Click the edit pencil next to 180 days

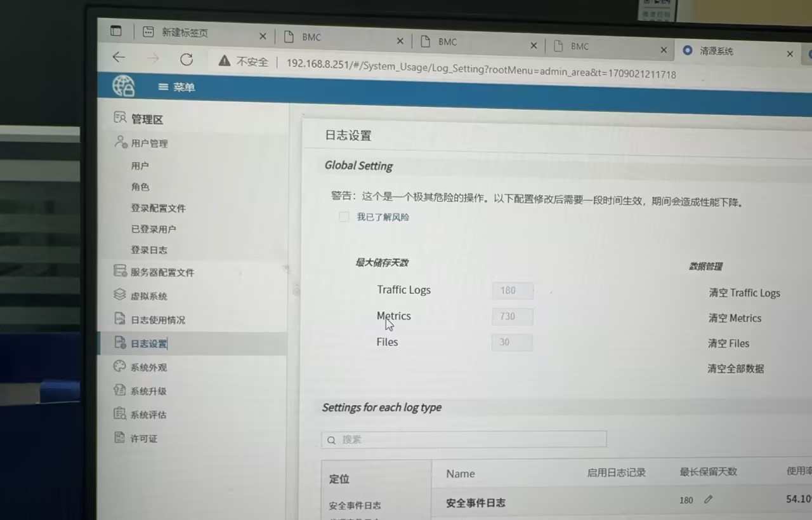(708, 500)
